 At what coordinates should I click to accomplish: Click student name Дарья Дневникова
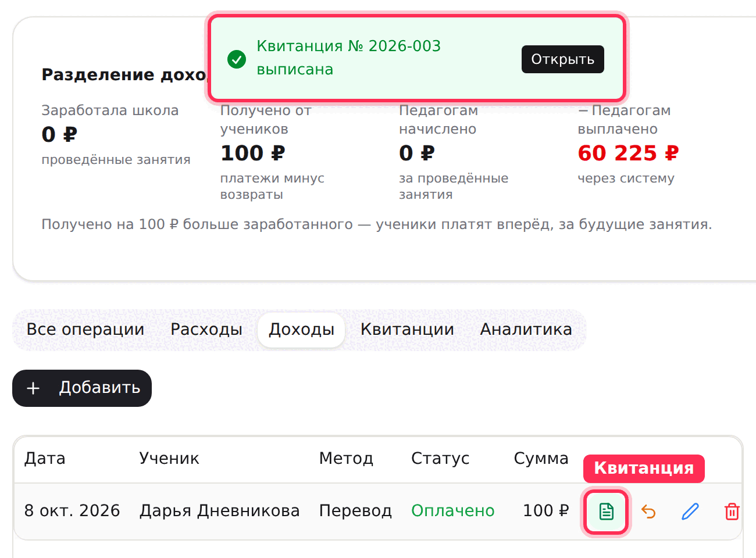(x=220, y=511)
